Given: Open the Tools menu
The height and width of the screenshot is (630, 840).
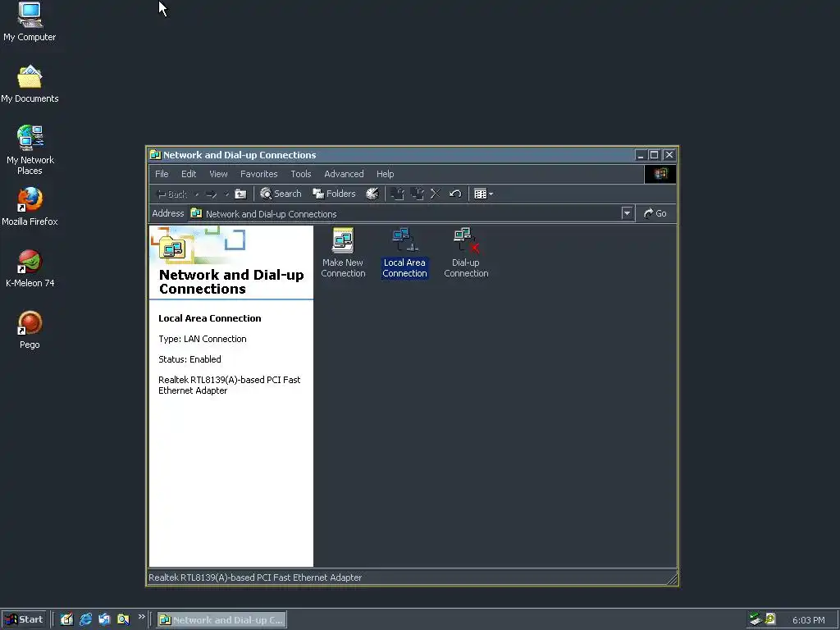Looking at the screenshot, I should click(300, 174).
